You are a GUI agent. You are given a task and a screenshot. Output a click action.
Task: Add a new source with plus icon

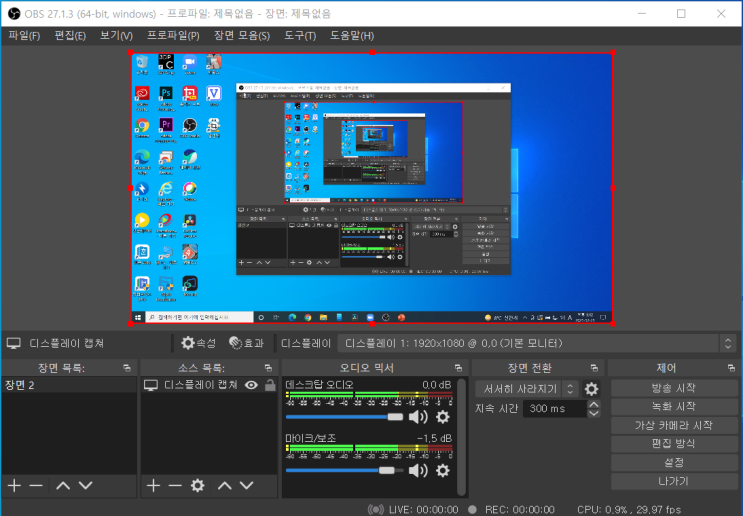[153, 486]
